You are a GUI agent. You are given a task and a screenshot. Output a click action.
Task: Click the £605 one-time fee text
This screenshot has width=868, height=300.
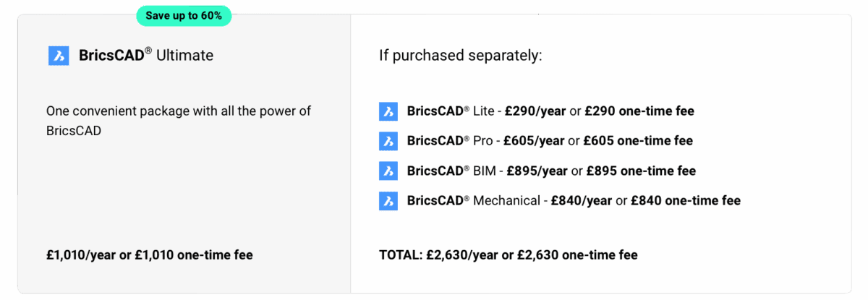tap(638, 141)
